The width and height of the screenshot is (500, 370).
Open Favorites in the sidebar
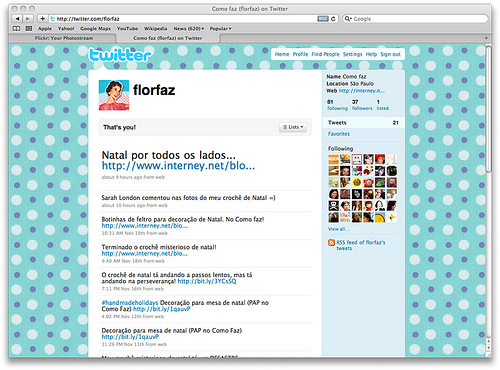[339, 134]
